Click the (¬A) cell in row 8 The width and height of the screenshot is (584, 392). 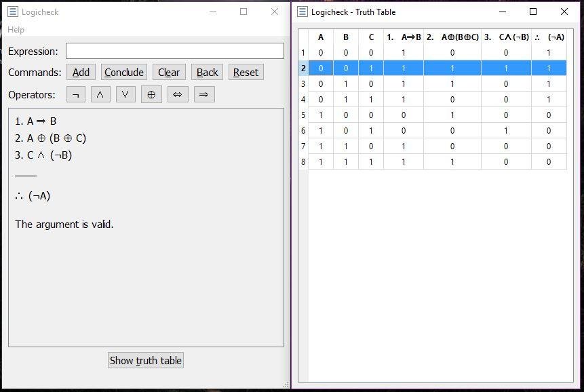coord(549,162)
